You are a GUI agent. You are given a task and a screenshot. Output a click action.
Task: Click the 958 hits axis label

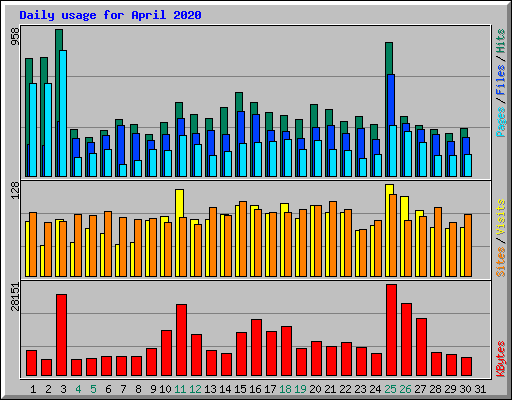tap(15, 37)
